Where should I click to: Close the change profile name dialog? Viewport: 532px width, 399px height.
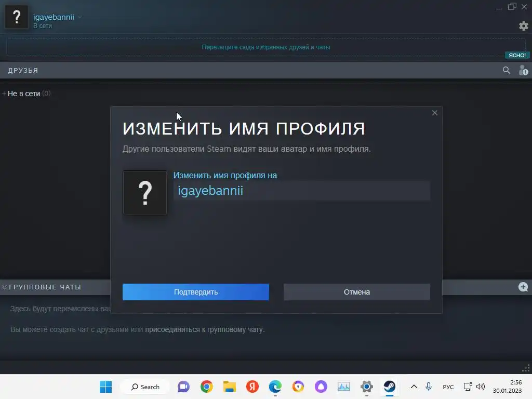pos(435,113)
